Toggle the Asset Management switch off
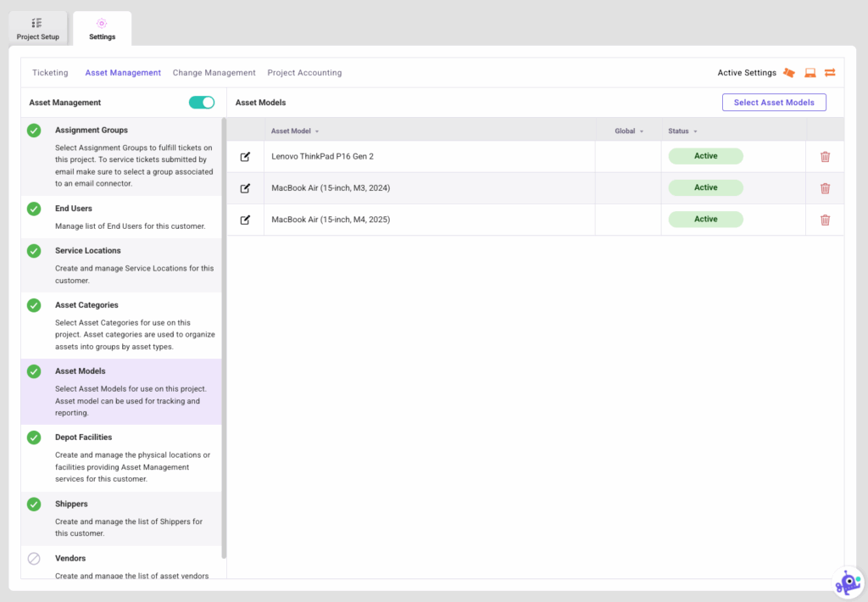The image size is (868, 602). tap(202, 101)
